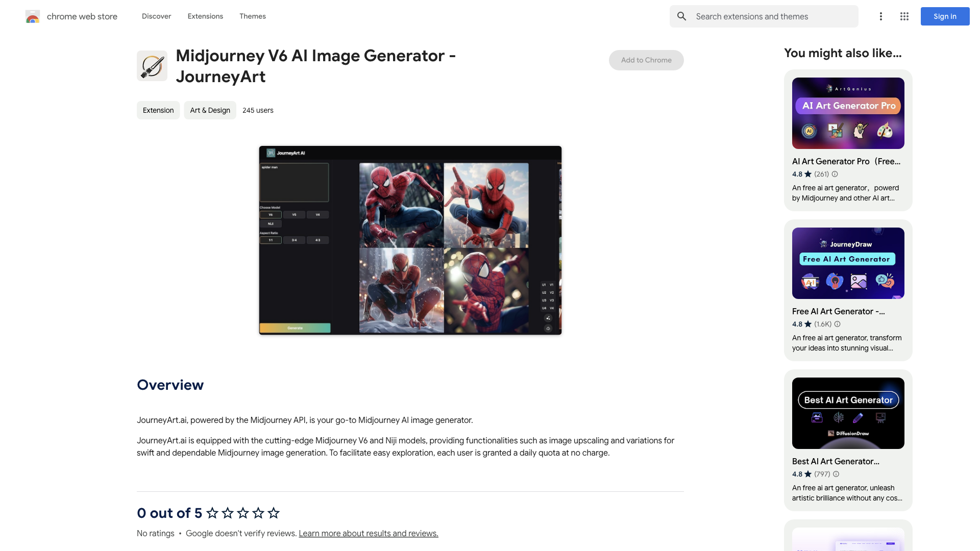The width and height of the screenshot is (980, 551).
Task: Open the JourneyDraw Free AI Art Generator thumbnail
Action: [x=848, y=263]
